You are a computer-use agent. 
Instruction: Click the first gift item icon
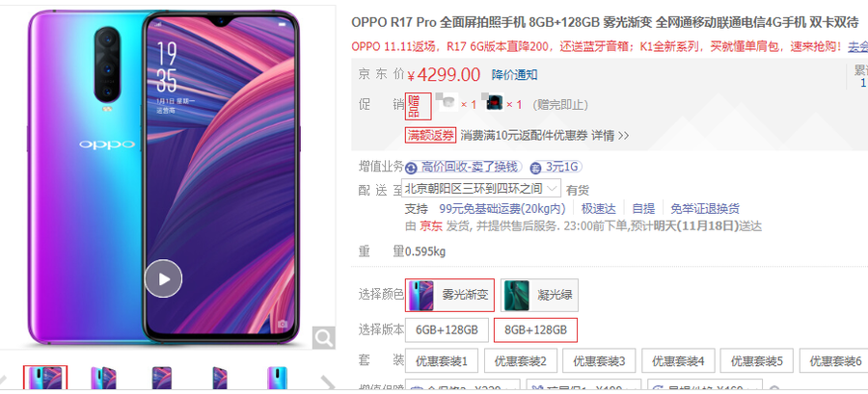pos(448,103)
